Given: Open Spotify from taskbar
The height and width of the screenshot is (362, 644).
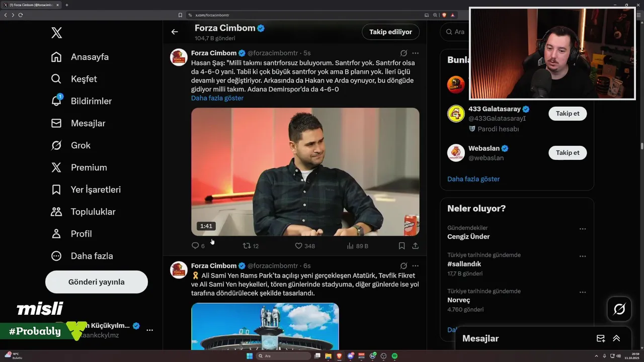Looking at the screenshot, I should click(x=394, y=356).
